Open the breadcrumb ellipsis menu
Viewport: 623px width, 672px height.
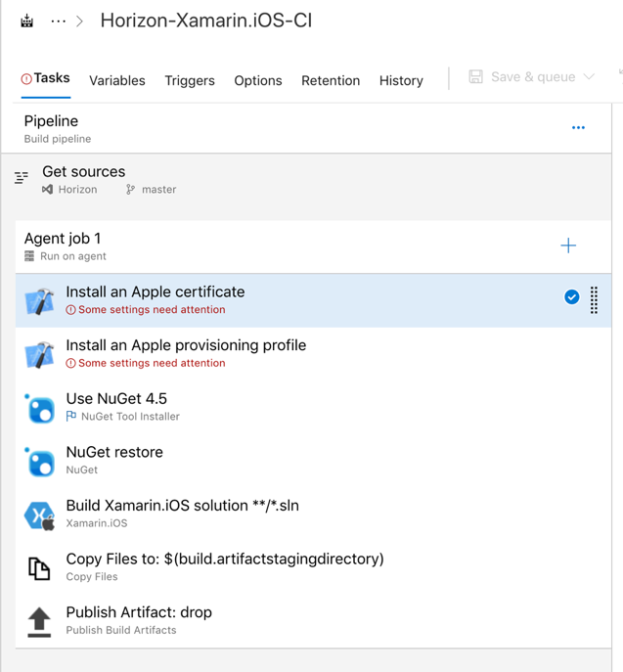pos(59,21)
